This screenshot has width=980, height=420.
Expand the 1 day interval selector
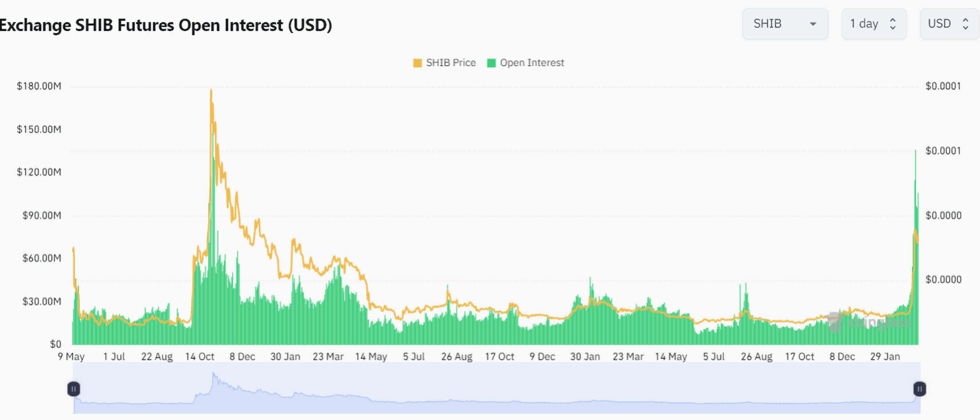873,24
